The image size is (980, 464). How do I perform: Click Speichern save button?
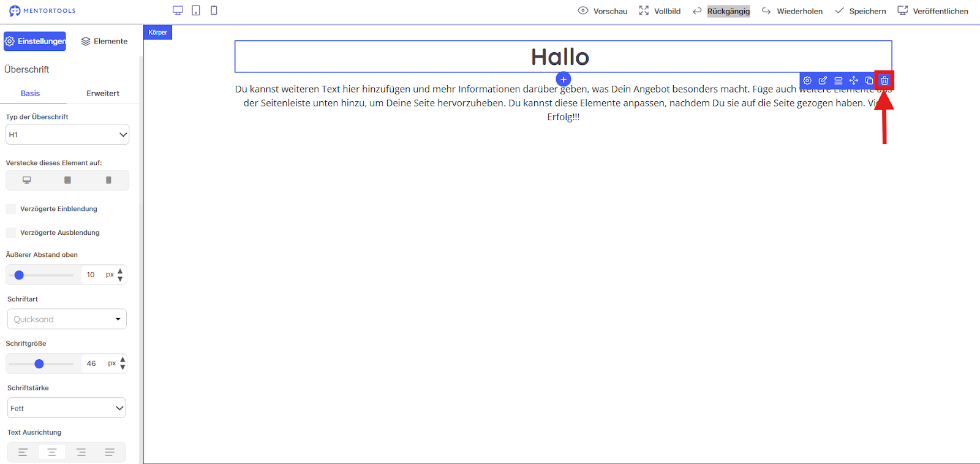tap(861, 11)
